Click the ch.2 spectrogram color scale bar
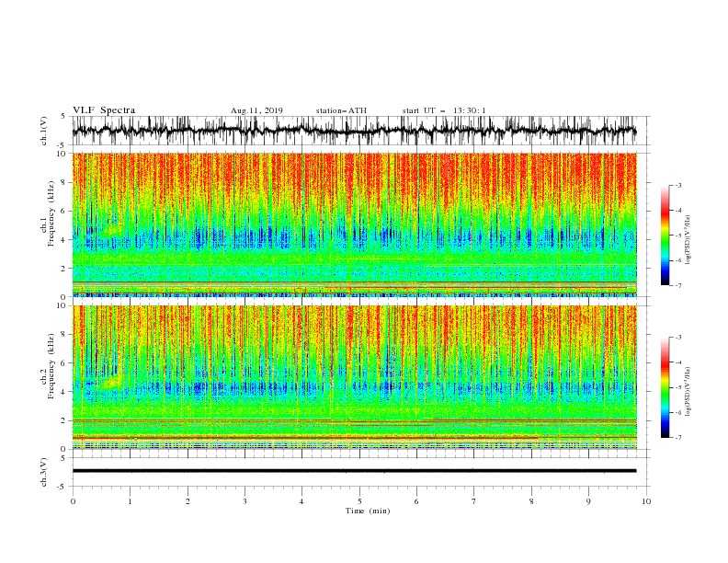728x563 pixels. point(665,387)
